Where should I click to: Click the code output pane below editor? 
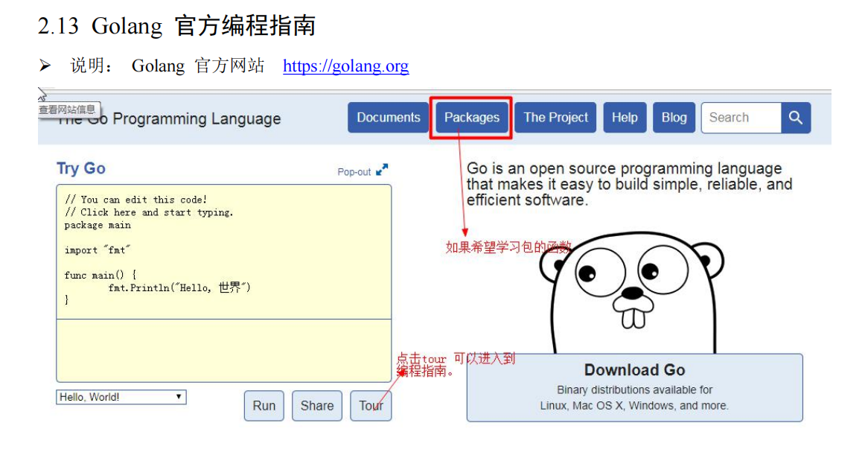(223, 351)
